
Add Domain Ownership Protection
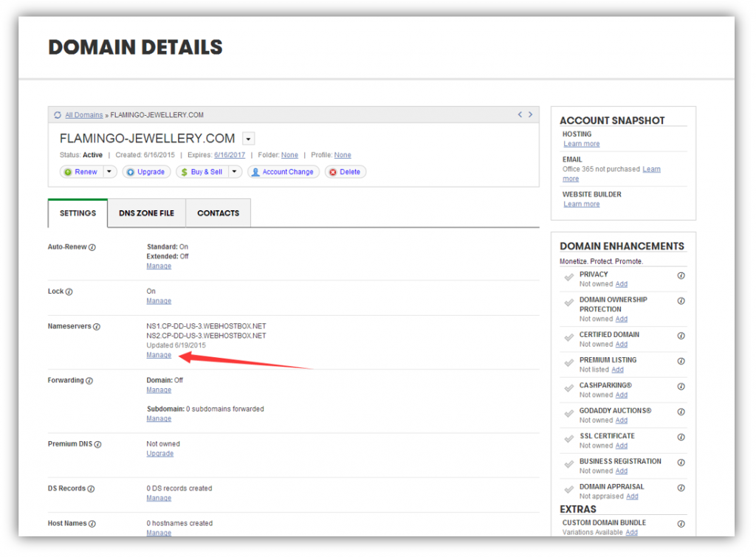pos(622,319)
